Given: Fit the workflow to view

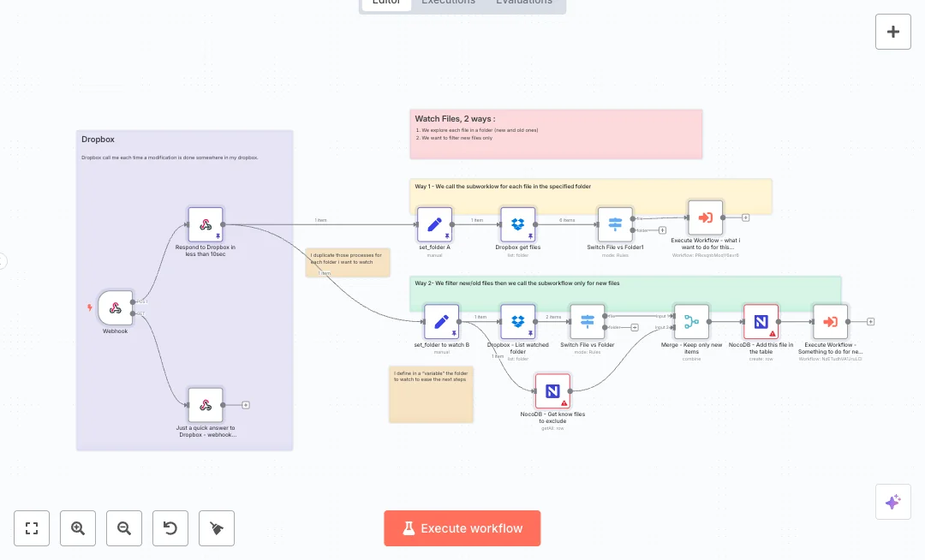Looking at the screenshot, I should point(32,528).
